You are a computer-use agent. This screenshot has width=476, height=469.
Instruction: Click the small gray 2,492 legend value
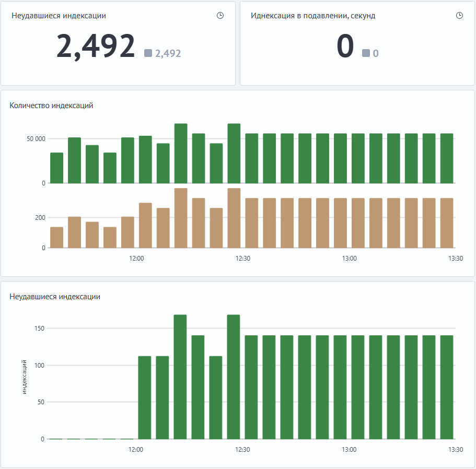168,53
